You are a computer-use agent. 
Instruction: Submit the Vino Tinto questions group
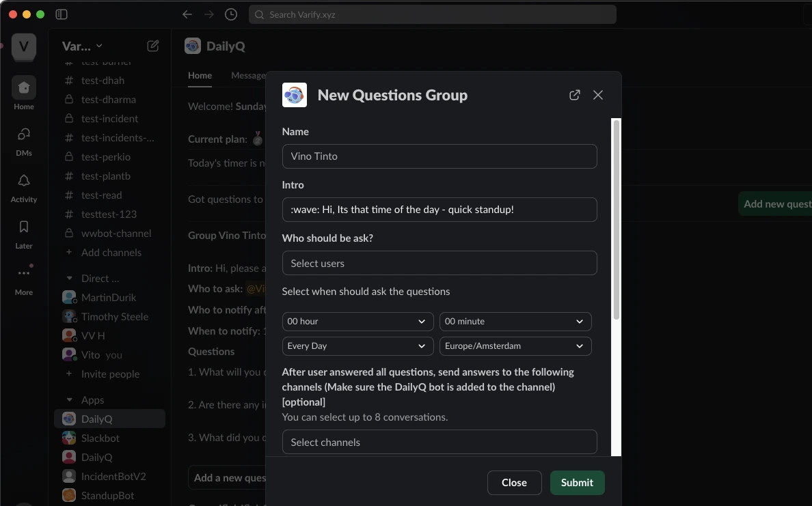[x=577, y=483]
